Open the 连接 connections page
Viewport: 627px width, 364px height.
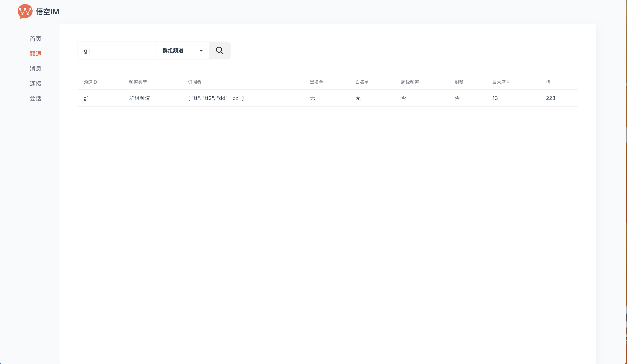[x=35, y=83]
